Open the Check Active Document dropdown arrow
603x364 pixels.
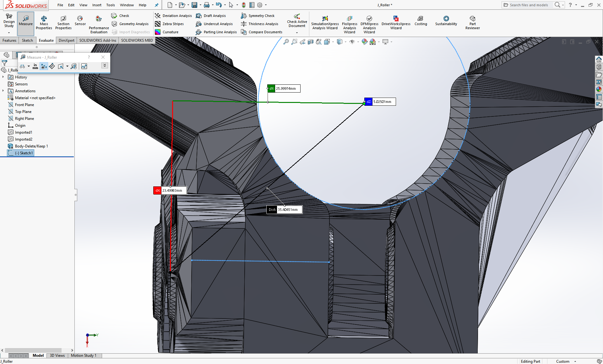click(297, 33)
